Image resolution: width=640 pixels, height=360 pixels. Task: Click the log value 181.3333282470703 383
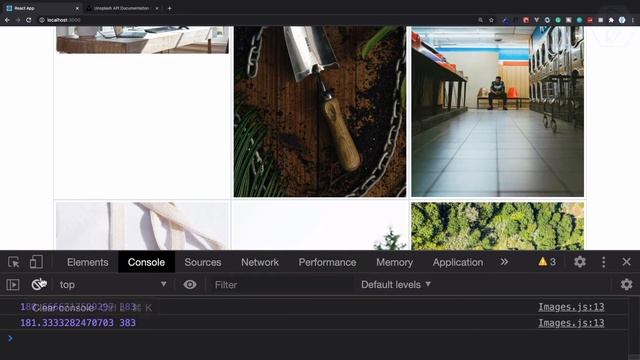78,323
